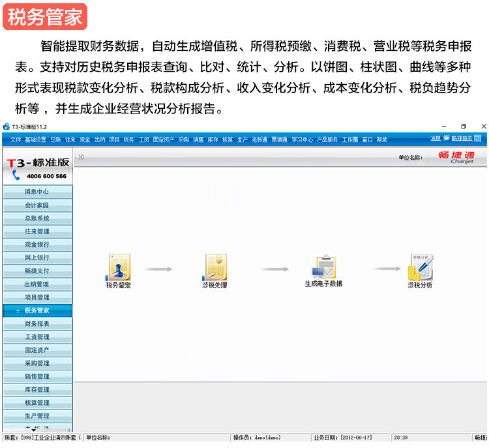Click the blue phone hotline icon

(x=17, y=176)
